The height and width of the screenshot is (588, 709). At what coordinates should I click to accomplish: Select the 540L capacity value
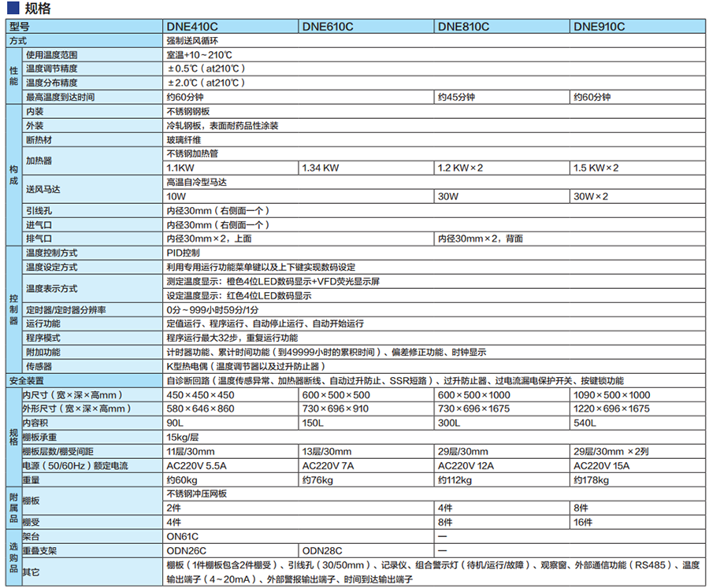(585, 423)
